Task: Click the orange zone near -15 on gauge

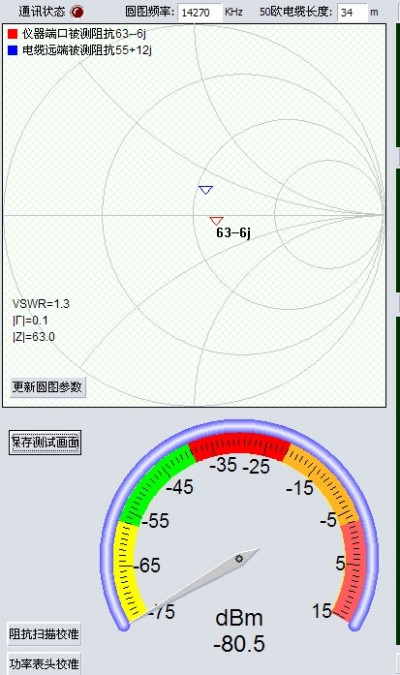Action: click(x=323, y=480)
